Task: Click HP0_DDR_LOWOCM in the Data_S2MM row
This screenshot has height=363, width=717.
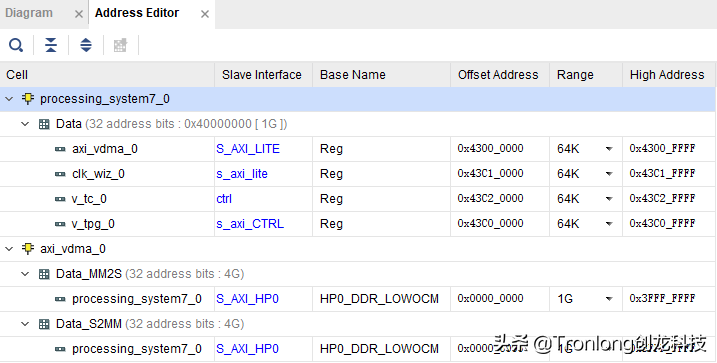Action: pos(379,349)
